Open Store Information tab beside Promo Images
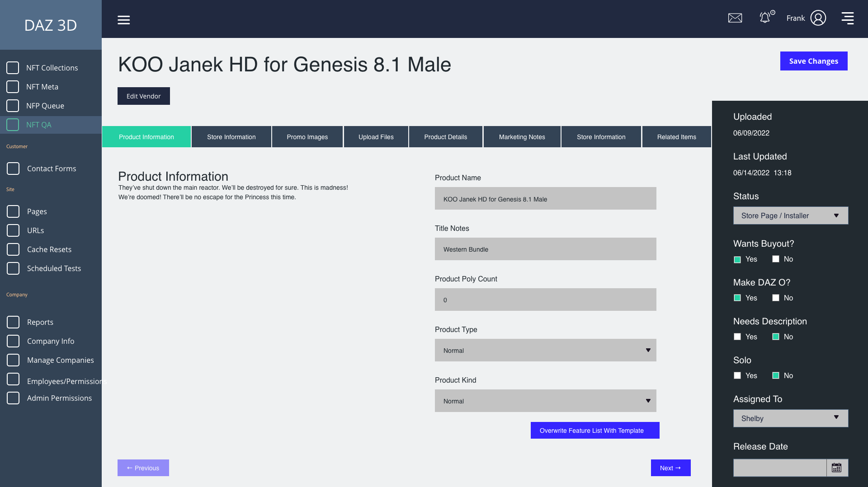This screenshot has height=487, width=868. [x=231, y=137]
